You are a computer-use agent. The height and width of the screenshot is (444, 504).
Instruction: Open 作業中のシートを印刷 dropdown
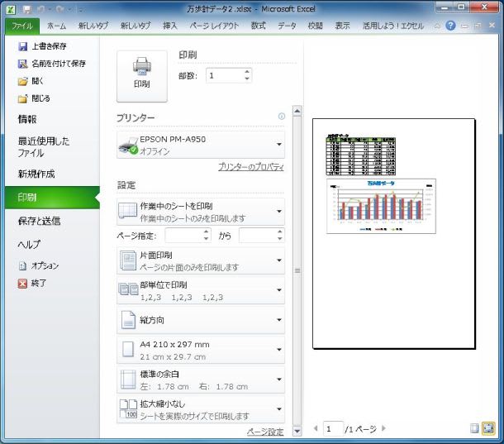point(278,211)
